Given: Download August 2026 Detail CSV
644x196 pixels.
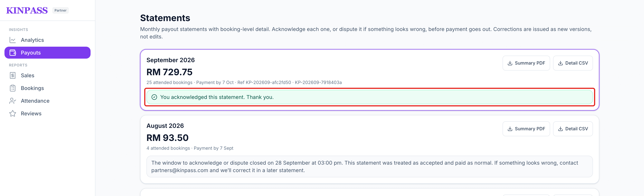Looking at the screenshot, I should [x=572, y=129].
